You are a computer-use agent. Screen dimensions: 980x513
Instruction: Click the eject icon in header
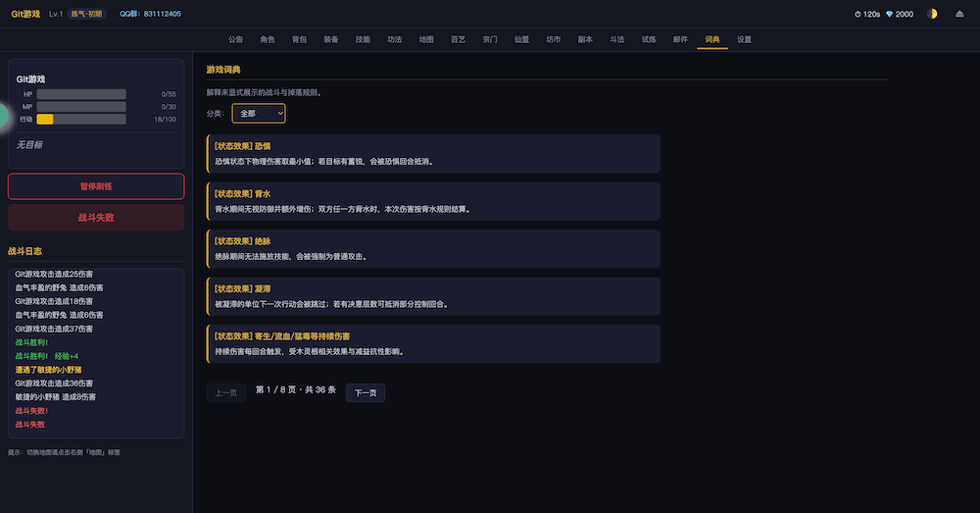(959, 14)
